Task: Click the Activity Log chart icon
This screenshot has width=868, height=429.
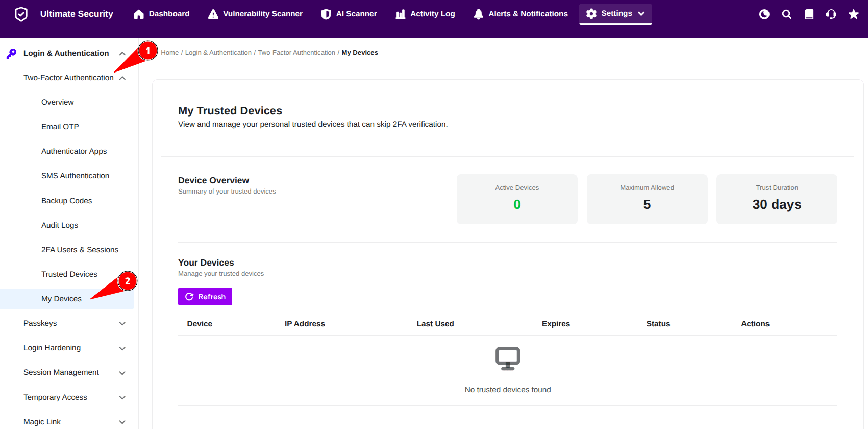Action: (401, 14)
